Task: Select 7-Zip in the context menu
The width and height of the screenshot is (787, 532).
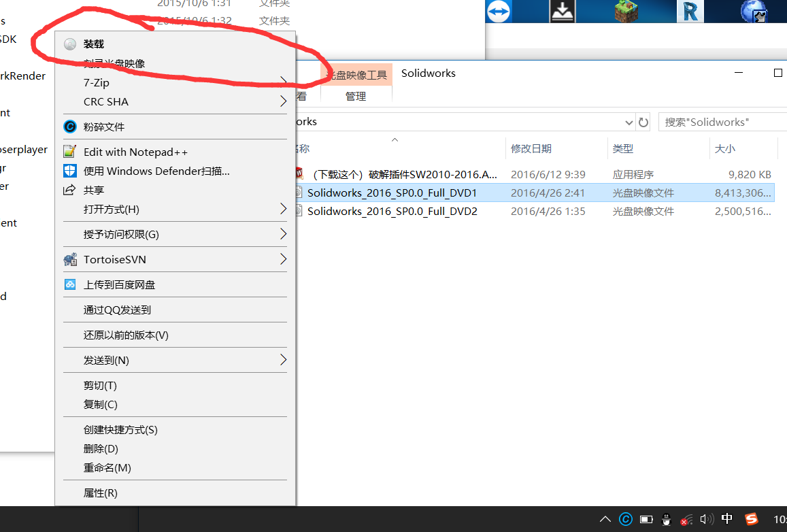Action: coord(175,82)
